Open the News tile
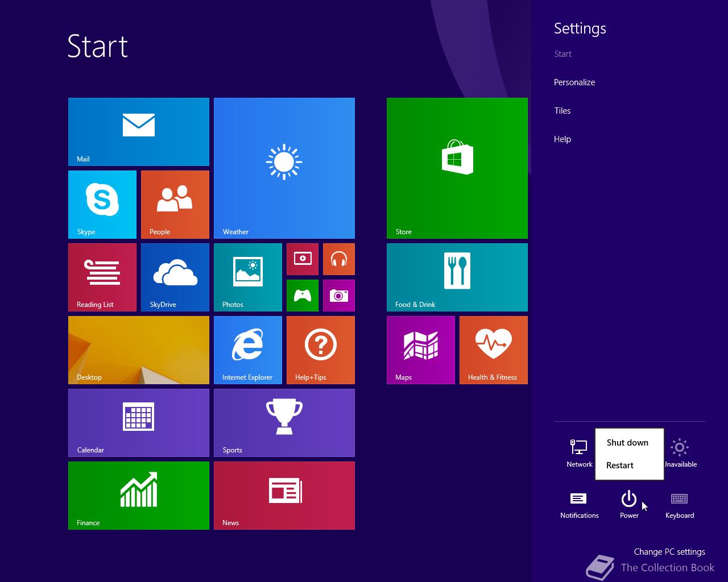This screenshot has height=582, width=728. 284,496
